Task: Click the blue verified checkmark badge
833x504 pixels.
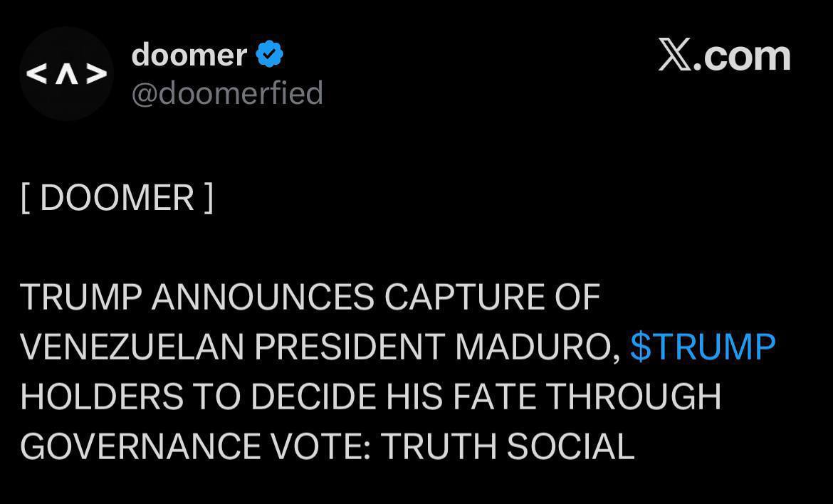Action: (x=270, y=55)
